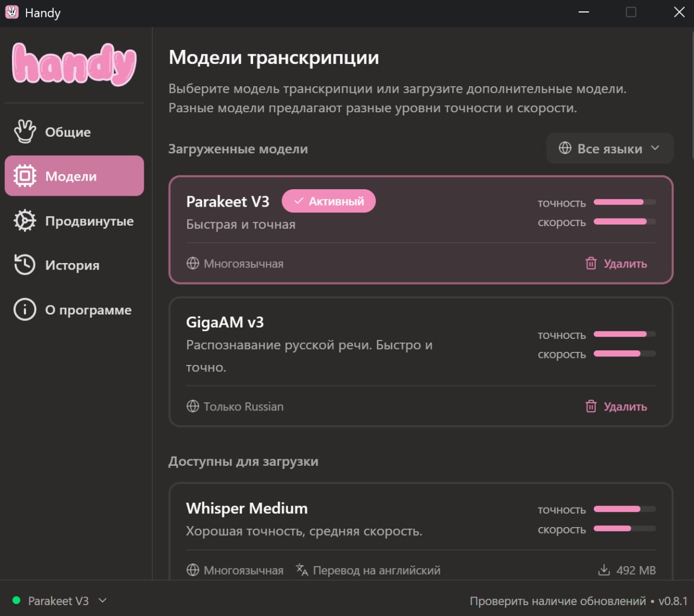Click the gear icon beside Продвинутые

[x=25, y=221]
